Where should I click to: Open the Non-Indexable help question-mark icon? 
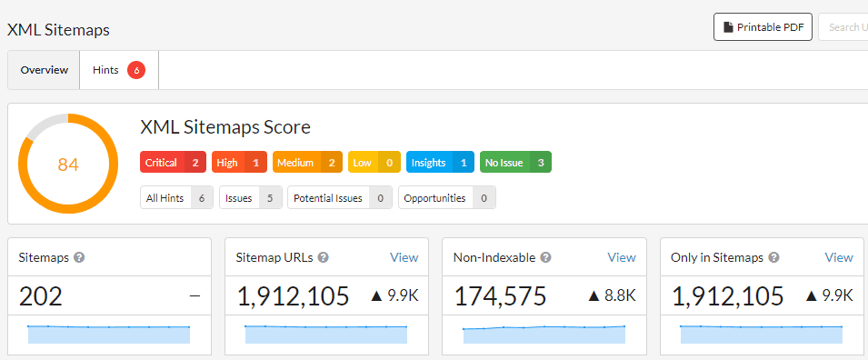click(546, 257)
